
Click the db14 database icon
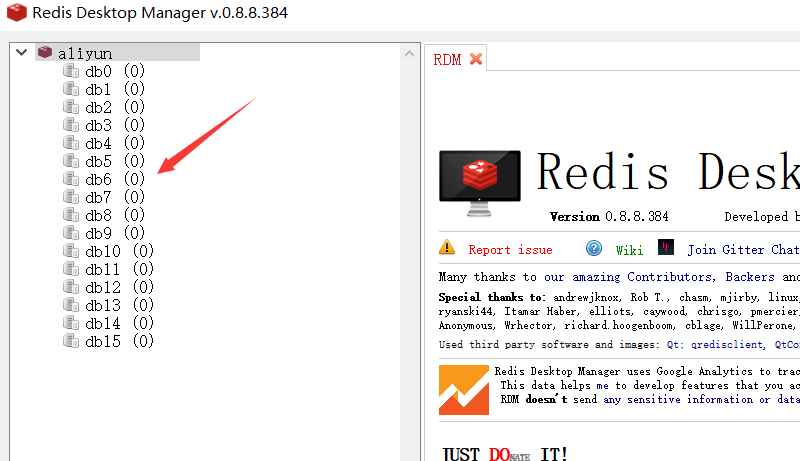coord(71,323)
